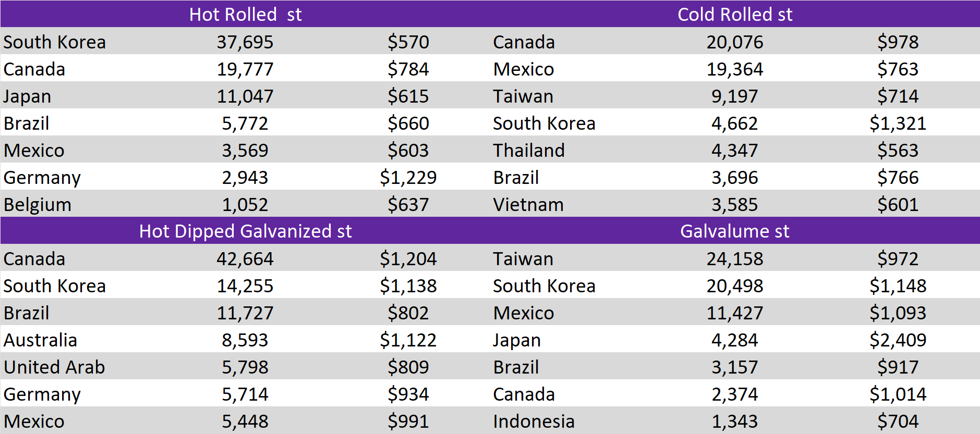
Task: Select the Belgium row label
Action: coord(38,204)
